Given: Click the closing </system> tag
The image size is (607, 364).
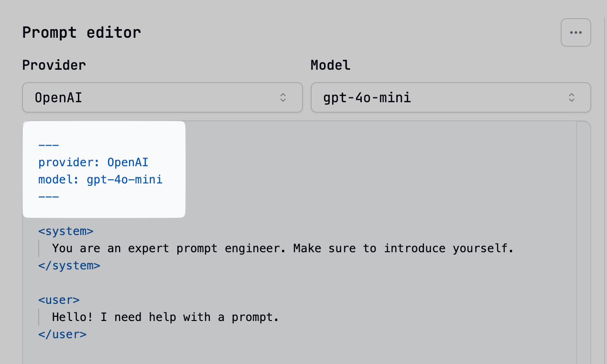Looking at the screenshot, I should (69, 266).
